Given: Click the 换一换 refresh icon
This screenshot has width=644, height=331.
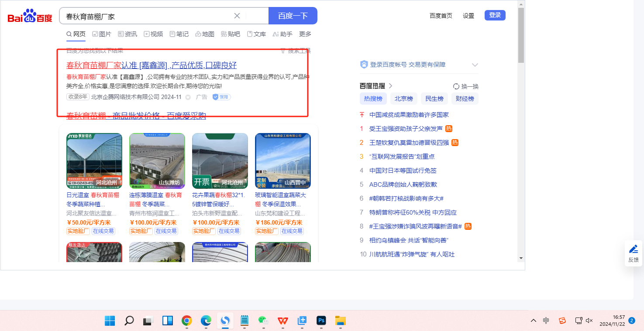Looking at the screenshot, I should pyautogui.click(x=456, y=86).
